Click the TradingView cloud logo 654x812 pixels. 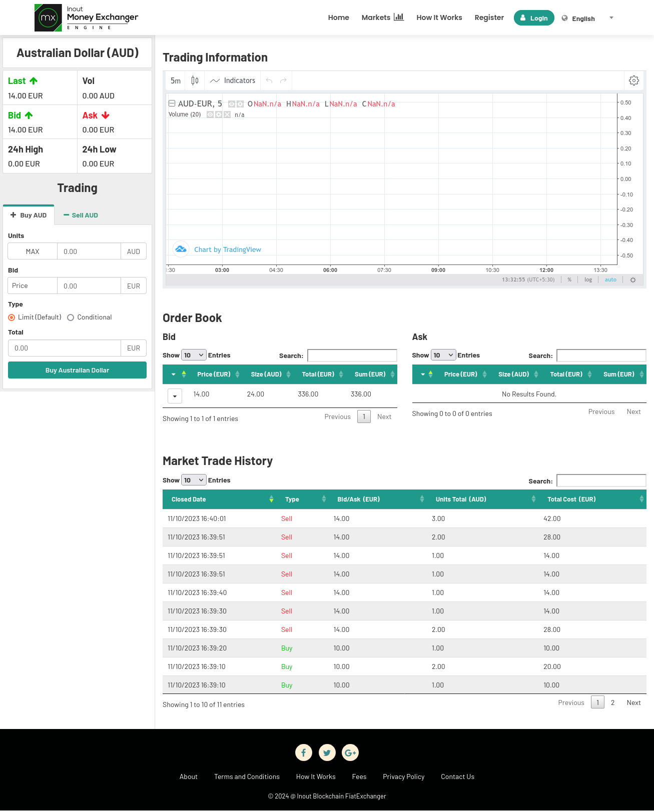coord(181,249)
